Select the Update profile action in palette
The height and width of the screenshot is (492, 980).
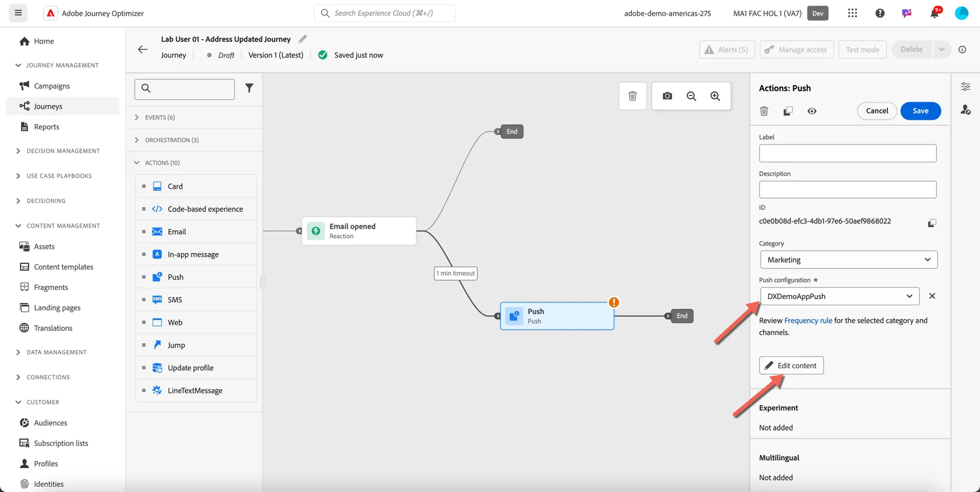[x=196, y=368]
